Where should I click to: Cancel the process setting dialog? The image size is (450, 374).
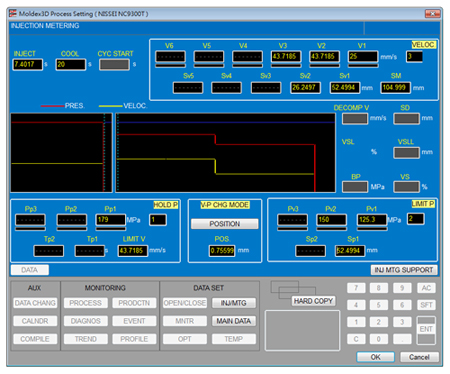coord(419,357)
